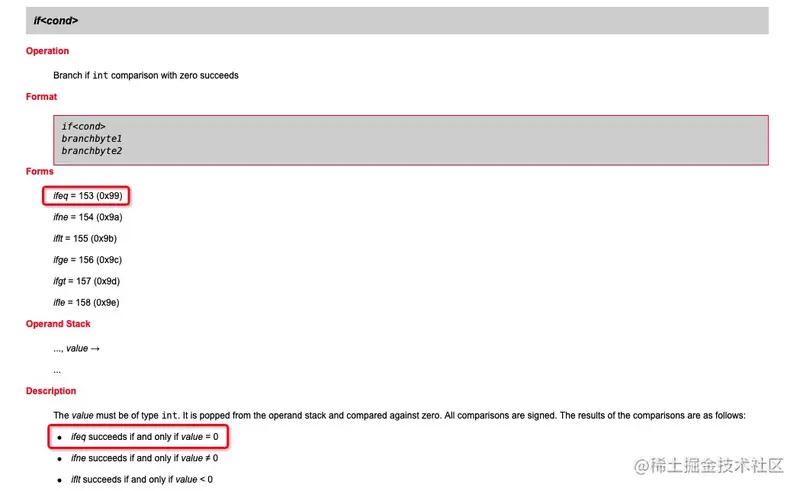The image size is (800, 491).
Task: Select the ifne = 154 (0x9a) line
Action: pos(88,217)
